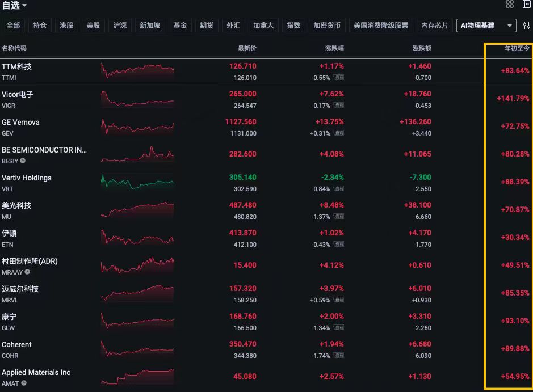The image size is (533, 392).
Task: Open the filter sliders icon
Action: coord(526,26)
